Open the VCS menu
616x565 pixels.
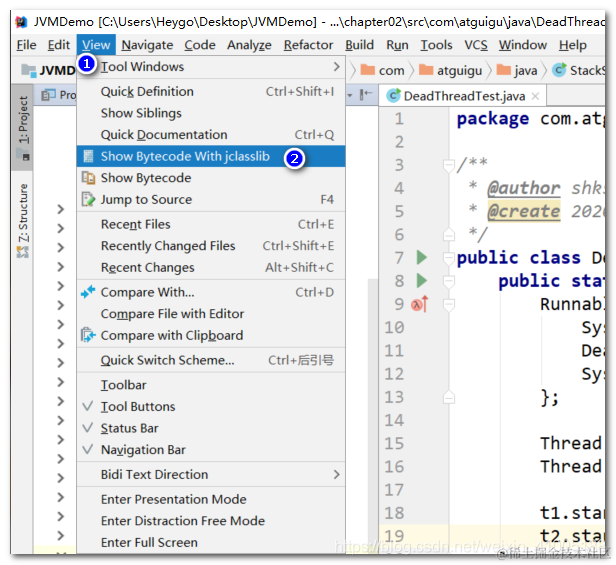tap(476, 45)
